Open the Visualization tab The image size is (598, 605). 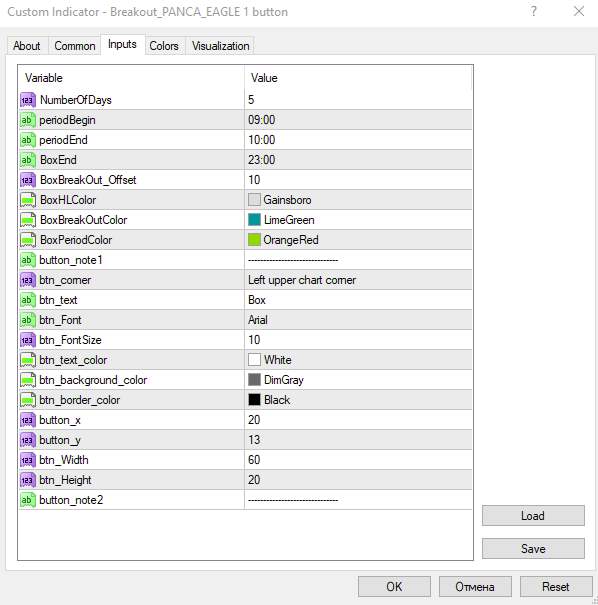[x=221, y=46]
